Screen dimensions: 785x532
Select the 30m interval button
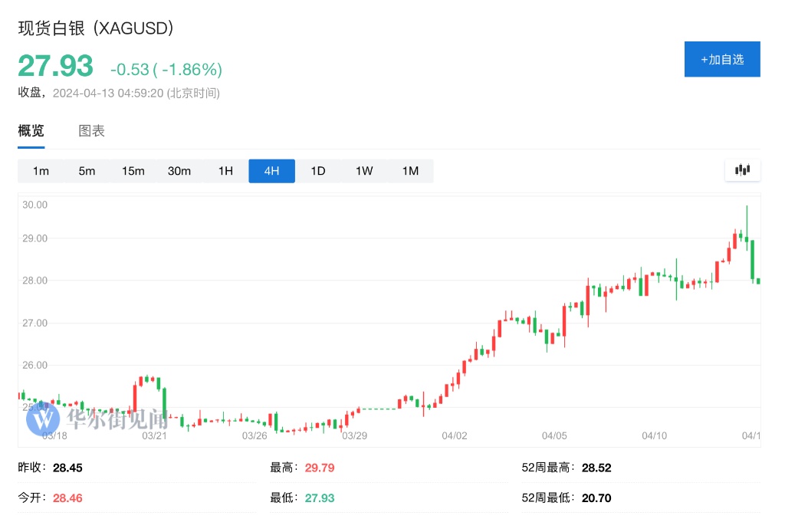179,171
